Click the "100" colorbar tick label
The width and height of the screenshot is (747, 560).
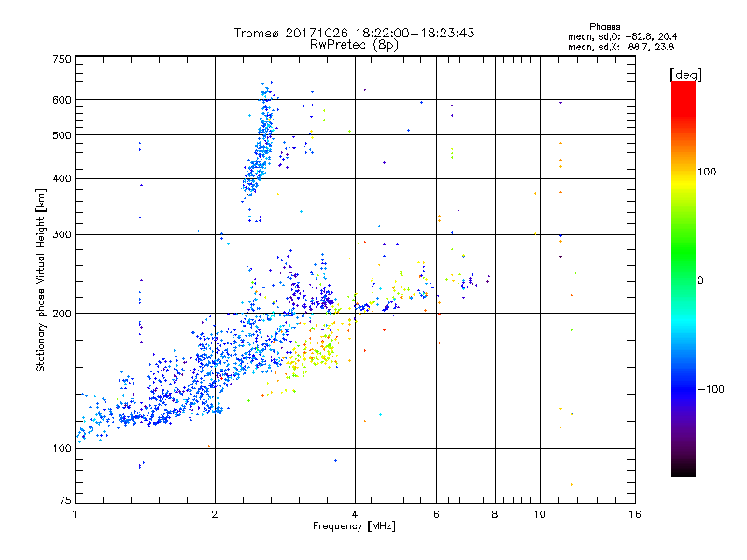[707, 172]
